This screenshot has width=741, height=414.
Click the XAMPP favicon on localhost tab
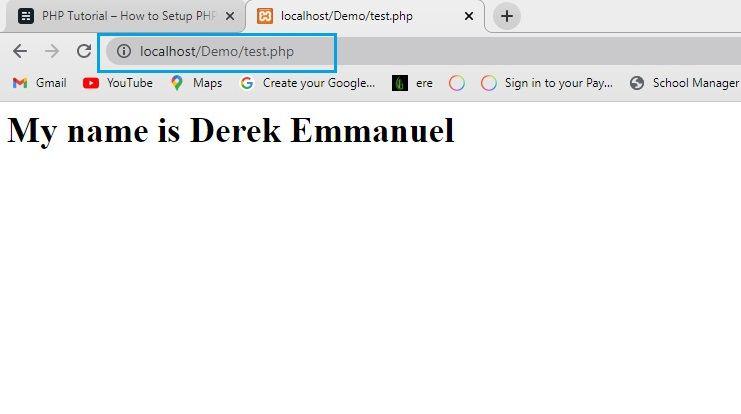coord(265,16)
